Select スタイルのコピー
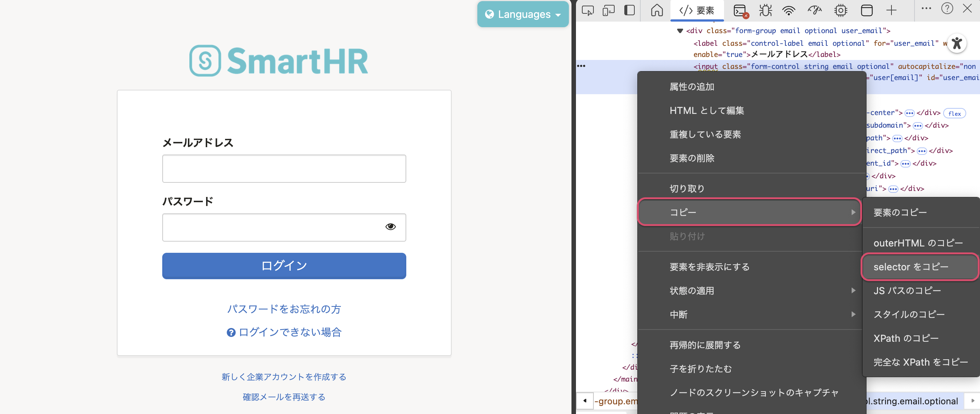Screen dimensions: 980x414 (920, 314)
